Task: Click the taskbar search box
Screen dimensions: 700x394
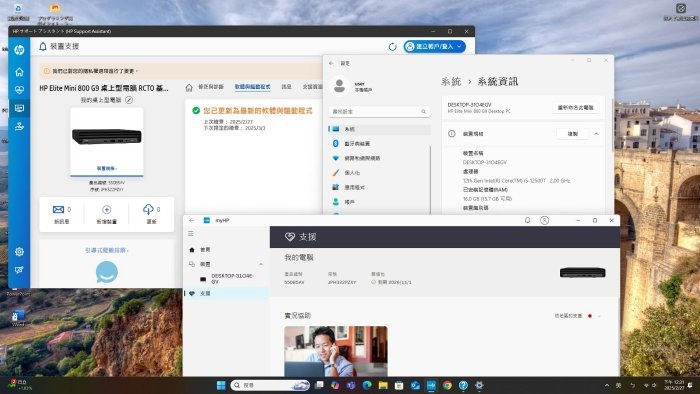Action: pos(271,385)
